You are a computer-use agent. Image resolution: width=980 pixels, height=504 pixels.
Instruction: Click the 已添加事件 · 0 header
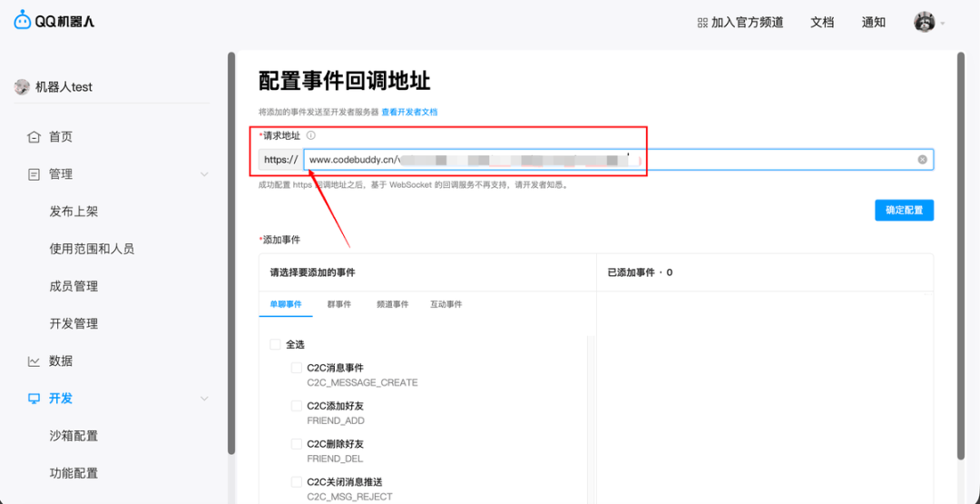click(640, 272)
